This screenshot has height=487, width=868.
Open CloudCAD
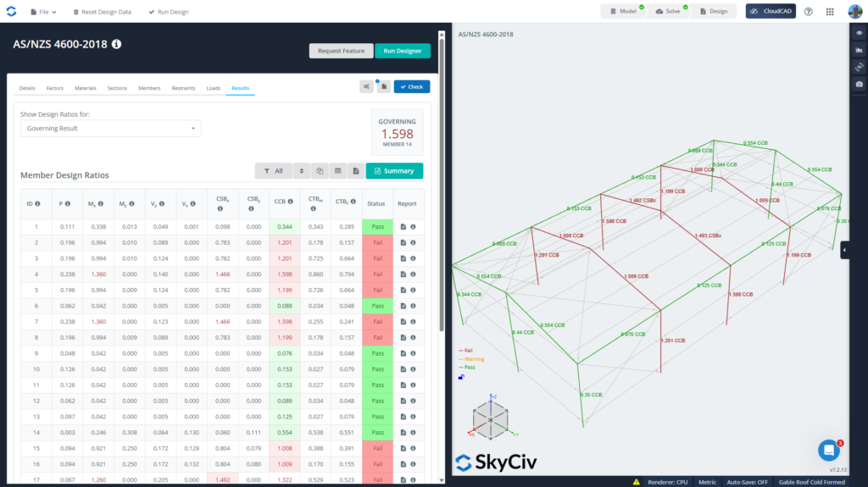point(771,11)
